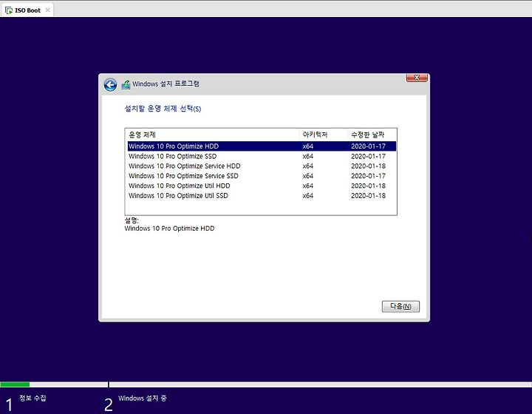532x414 pixels.
Task: Click 2020-01-18 date of Optimize Service HDD
Action: (x=368, y=166)
